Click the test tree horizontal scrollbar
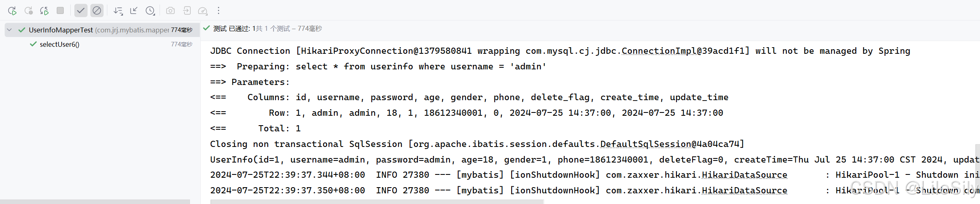980x204 pixels. tap(95, 202)
